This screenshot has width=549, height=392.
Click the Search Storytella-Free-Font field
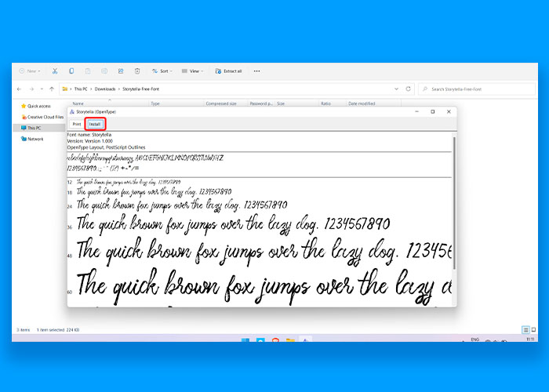477,89
